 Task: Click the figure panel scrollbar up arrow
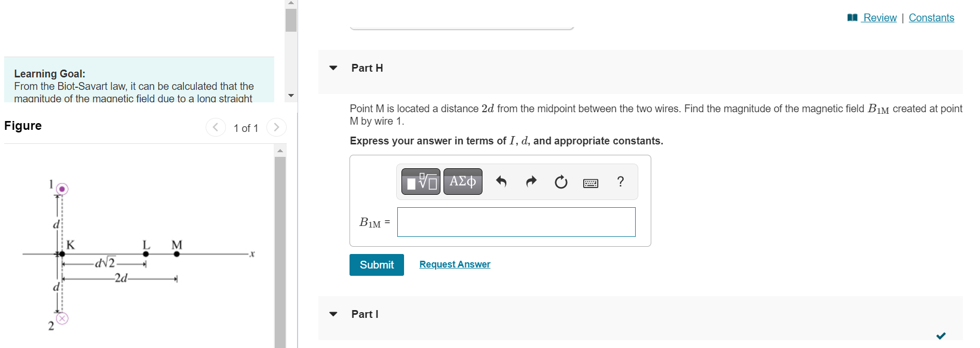click(280, 151)
